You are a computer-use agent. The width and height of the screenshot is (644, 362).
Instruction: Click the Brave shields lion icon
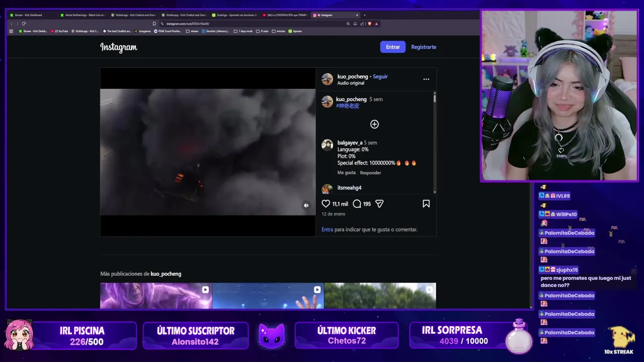369,24
